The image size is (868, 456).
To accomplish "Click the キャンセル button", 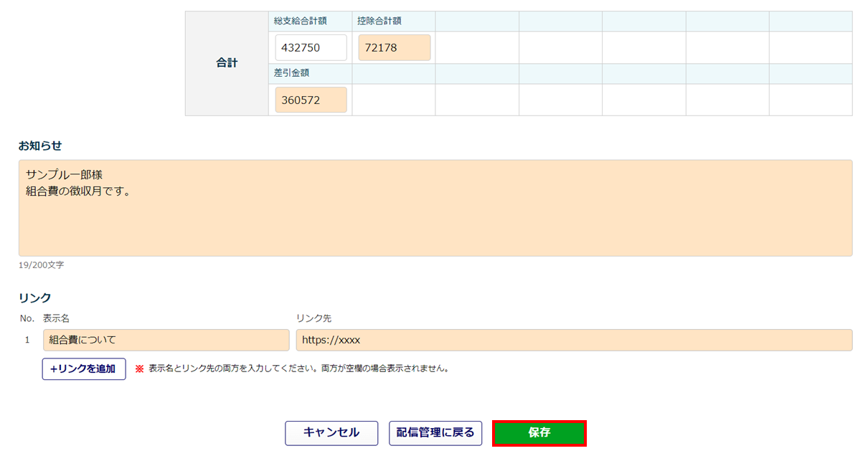I will coord(331,433).
